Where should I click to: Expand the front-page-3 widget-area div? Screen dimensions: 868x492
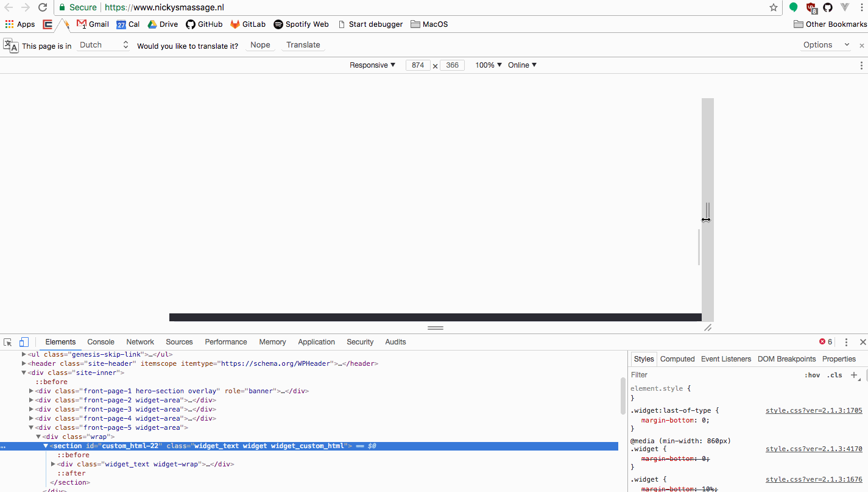pyautogui.click(x=31, y=409)
